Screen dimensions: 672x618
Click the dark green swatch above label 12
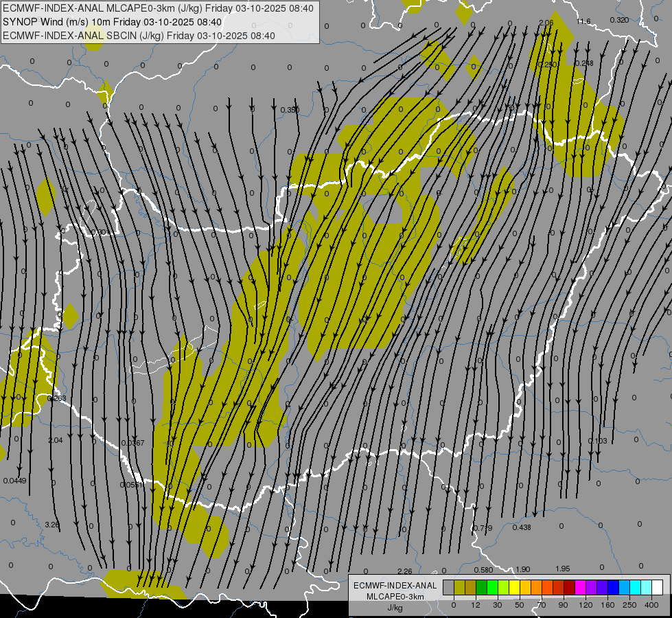pos(481,587)
